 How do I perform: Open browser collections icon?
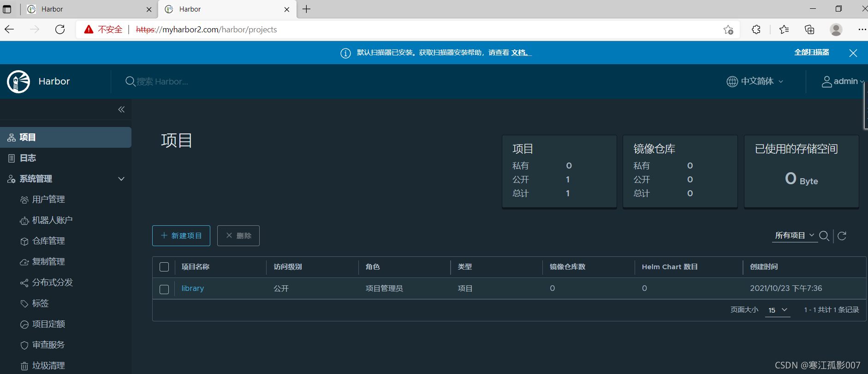point(809,30)
